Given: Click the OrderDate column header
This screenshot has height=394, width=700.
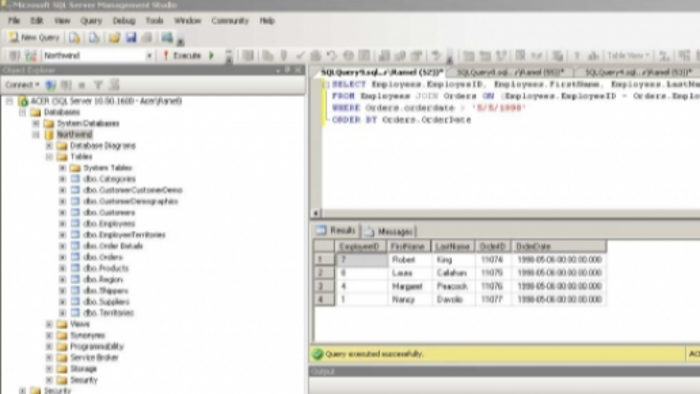Looking at the screenshot, I should pos(558,246).
